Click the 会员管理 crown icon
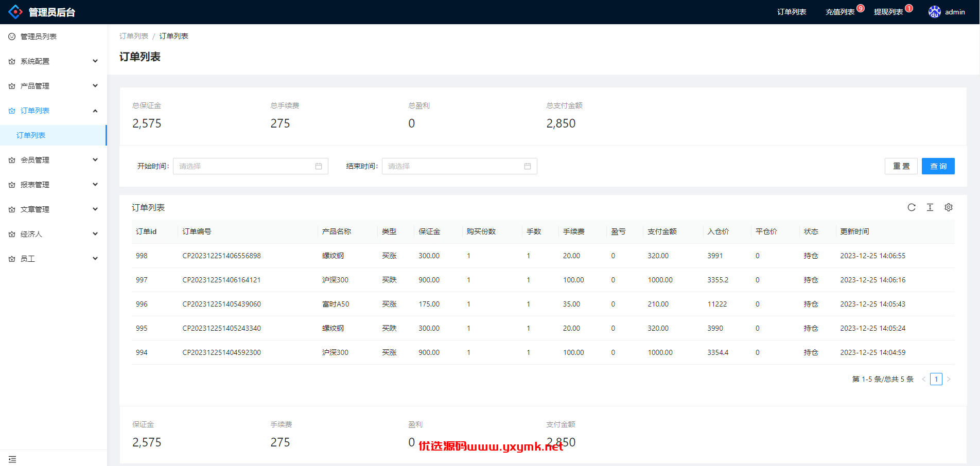This screenshot has height=466, width=980. click(x=12, y=160)
